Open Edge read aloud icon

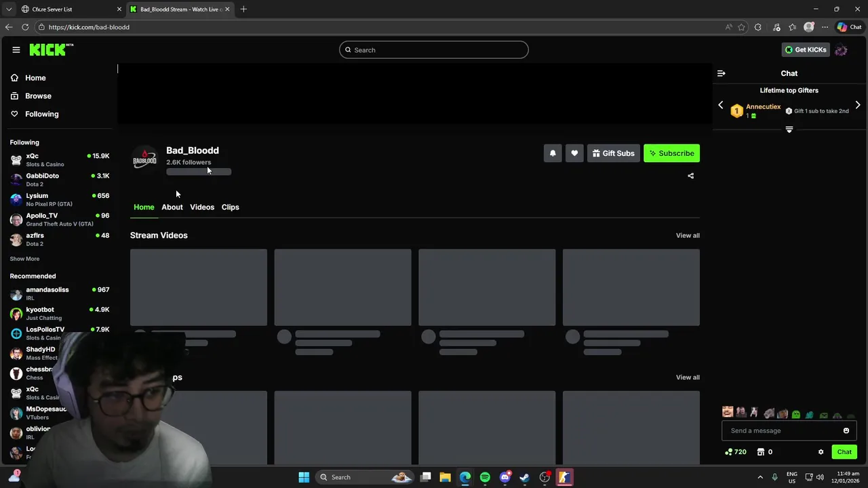[728, 27]
